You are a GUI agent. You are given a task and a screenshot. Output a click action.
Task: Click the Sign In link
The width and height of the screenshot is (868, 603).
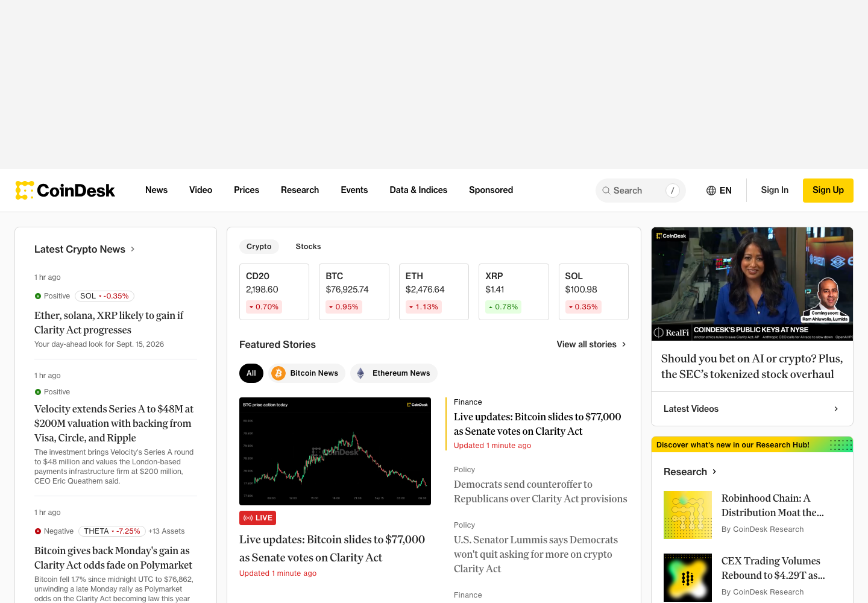[775, 190]
